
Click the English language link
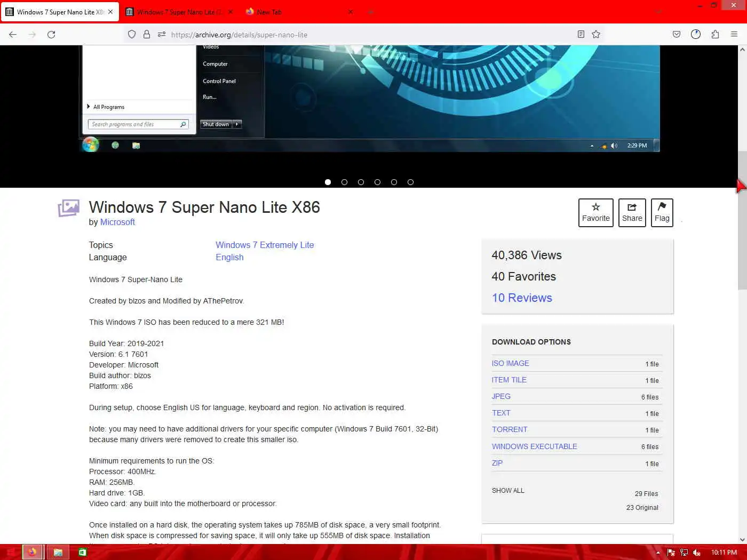pyautogui.click(x=229, y=257)
